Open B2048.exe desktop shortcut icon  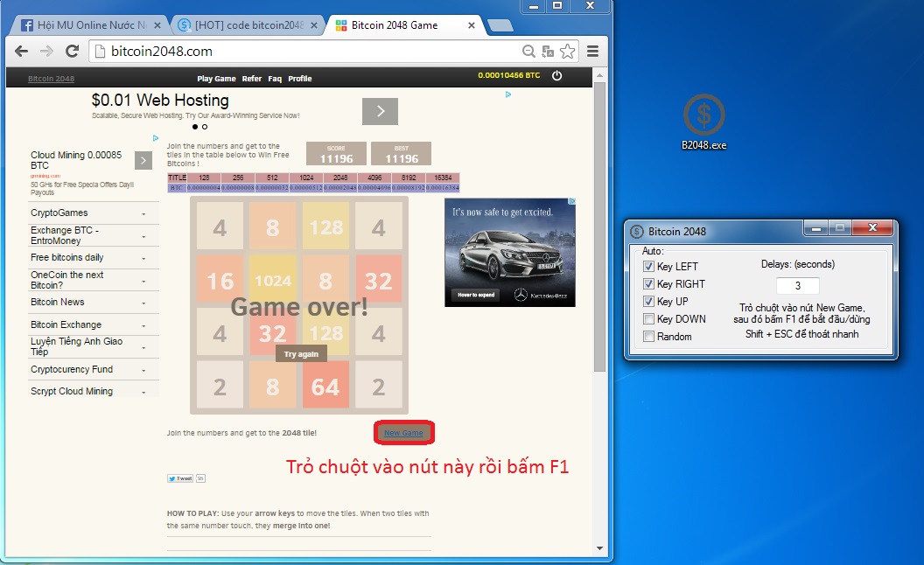click(x=703, y=122)
